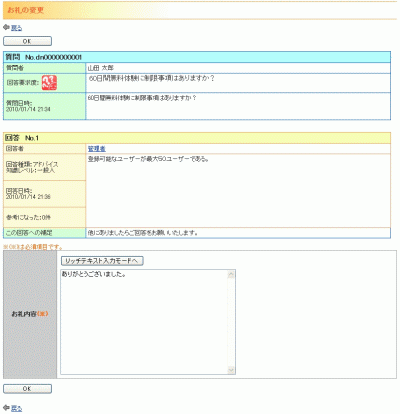Image resolution: width=400 pixels, height=414 pixels.
Task: Click the お礼内容 field label
Action: (x=30, y=314)
